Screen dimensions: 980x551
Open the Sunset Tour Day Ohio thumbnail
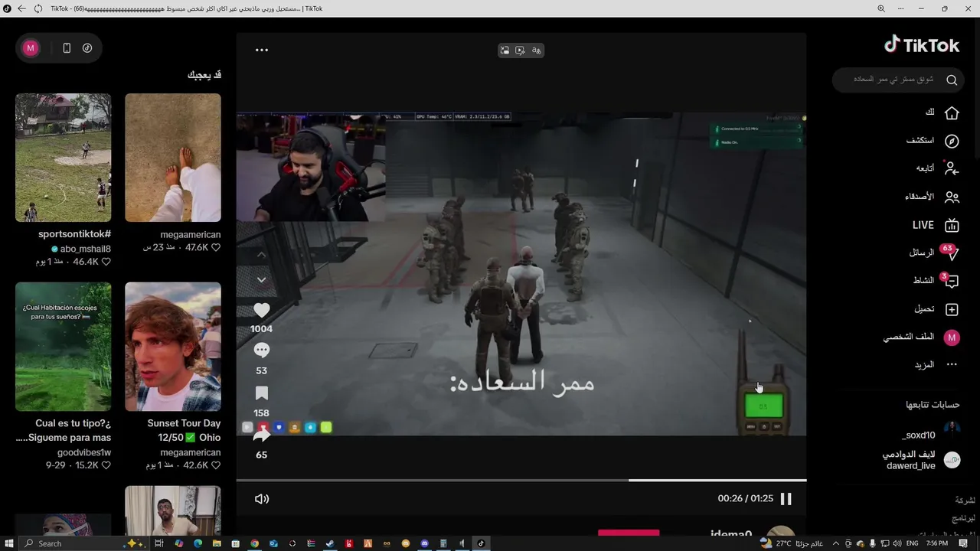(x=173, y=347)
